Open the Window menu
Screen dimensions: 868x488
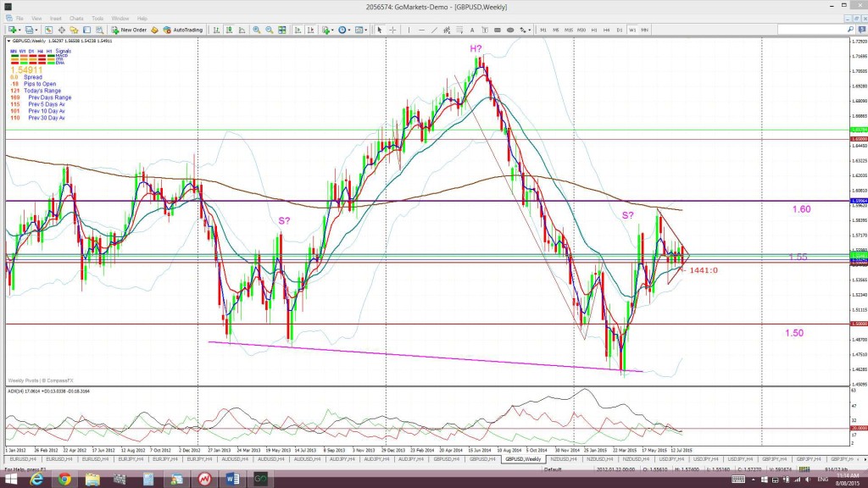pos(120,19)
